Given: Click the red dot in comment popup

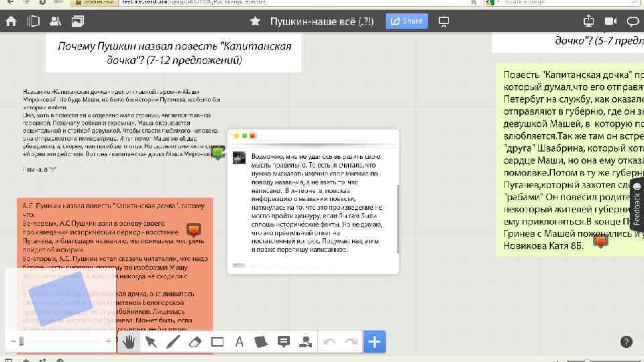Looking at the screenshot, I should pos(253,136).
